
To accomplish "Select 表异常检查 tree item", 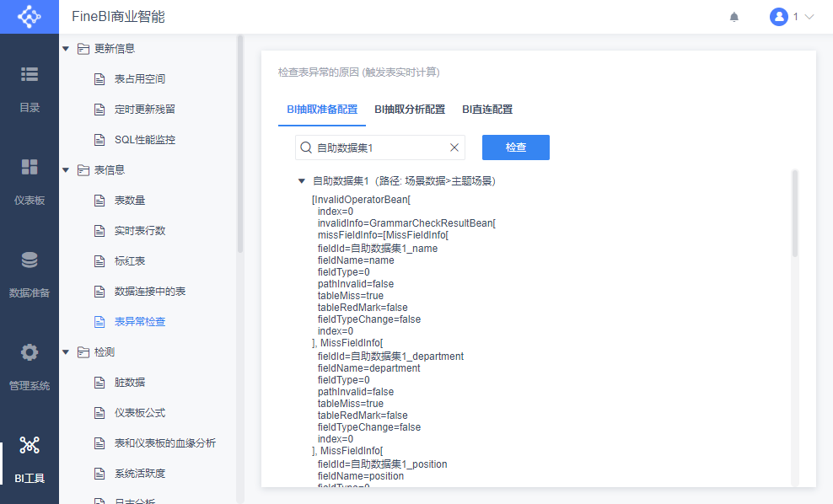I will click(140, 321).
